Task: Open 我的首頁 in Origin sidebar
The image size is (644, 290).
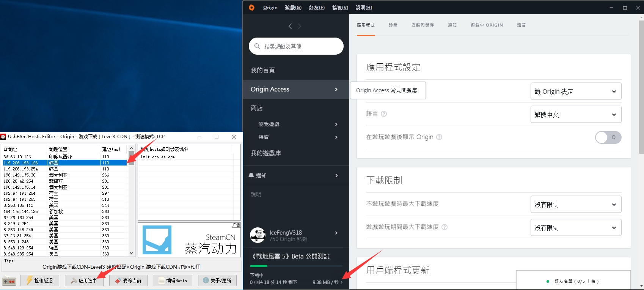Action: (263, 70)
